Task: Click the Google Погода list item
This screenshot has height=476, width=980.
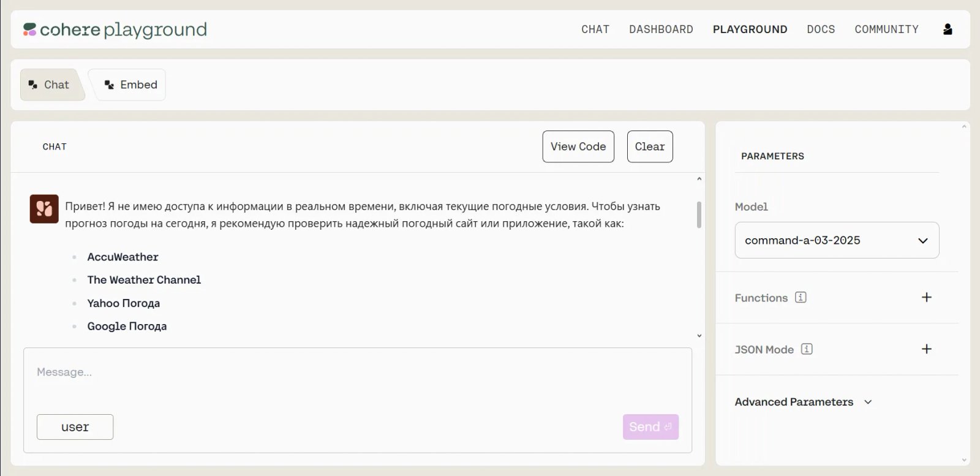Action: (127, 327)
